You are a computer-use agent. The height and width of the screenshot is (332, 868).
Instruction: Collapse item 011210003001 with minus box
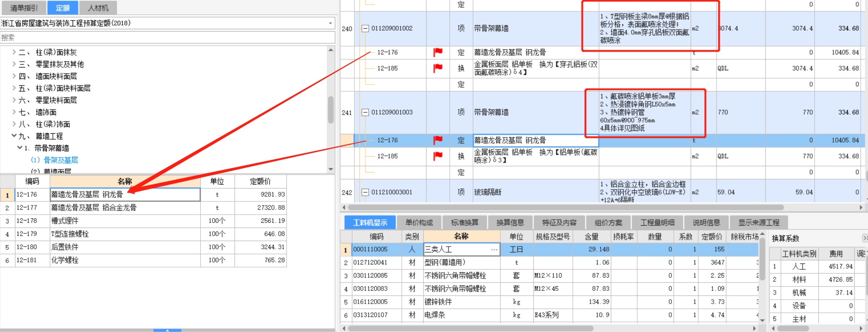pyautogui.click(x=365, y=192)
